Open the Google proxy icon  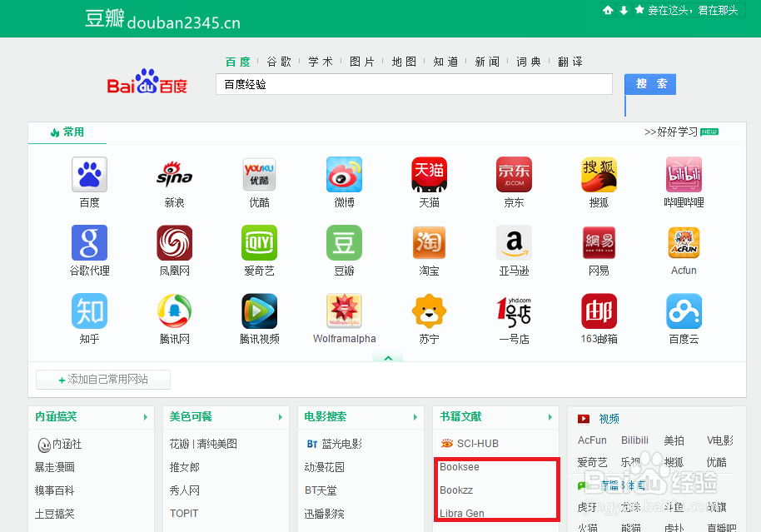(x=89, y=243)
